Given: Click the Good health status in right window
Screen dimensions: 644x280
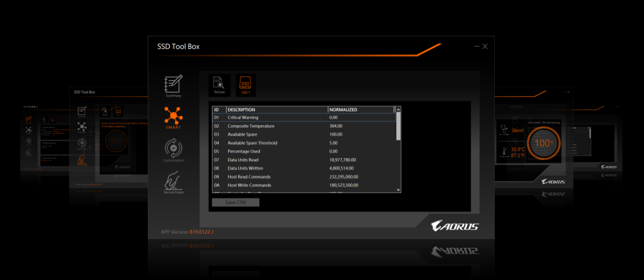Looking at the screenshot, I should pyautogui.click(x=518, y=130).
